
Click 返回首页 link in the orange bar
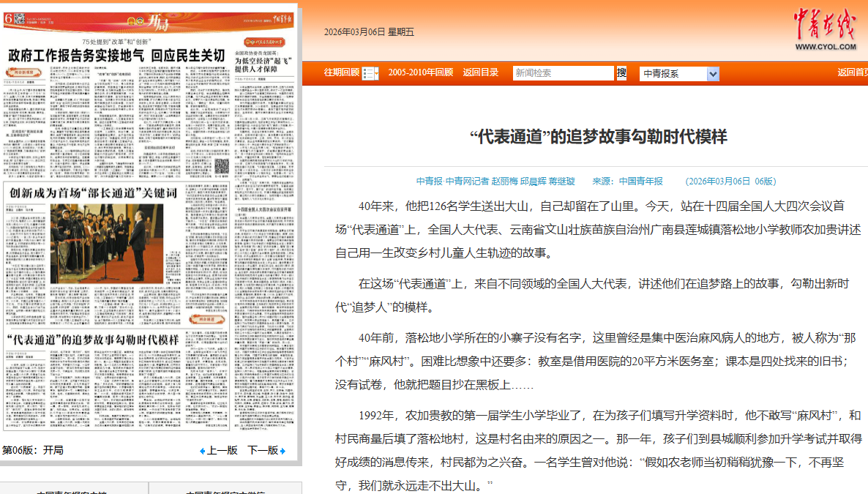[852, 72]
